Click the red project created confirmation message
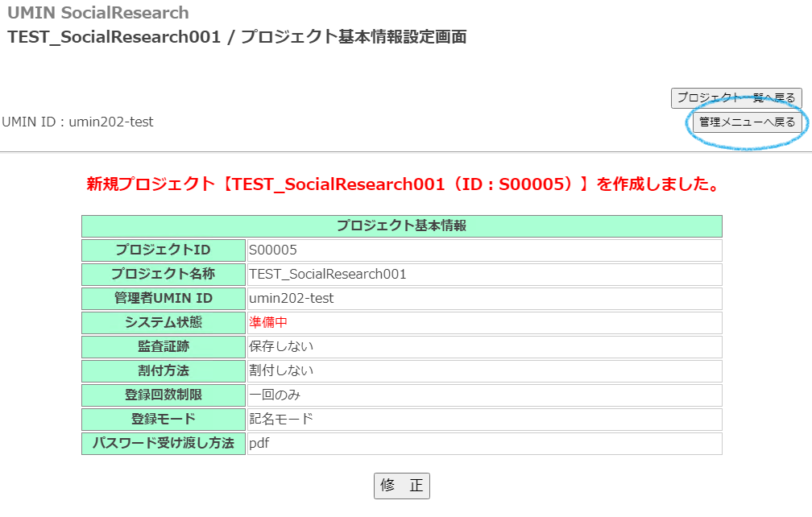The image size is (812, 517). [403, 184]
